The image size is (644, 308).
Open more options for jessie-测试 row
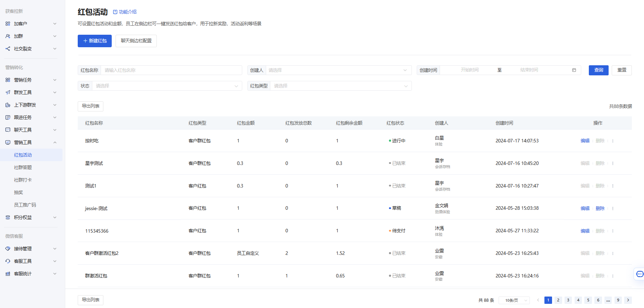pos(613,208)
